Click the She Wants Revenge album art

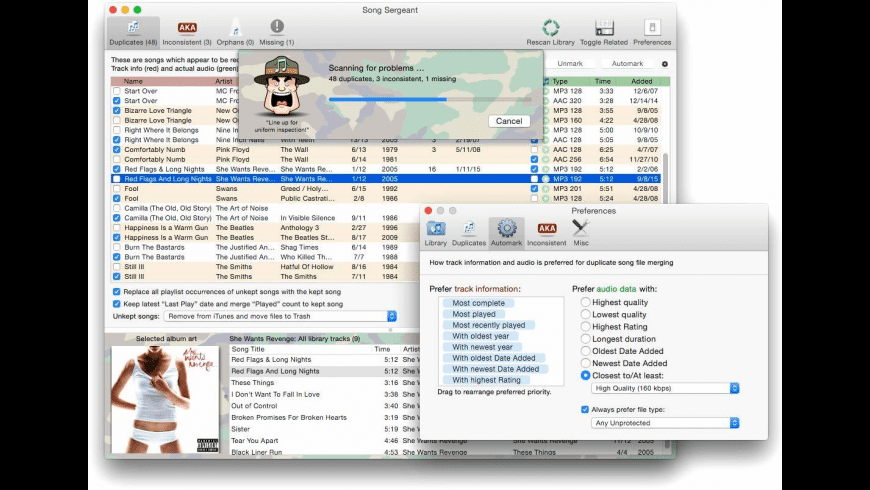point(165,400)
